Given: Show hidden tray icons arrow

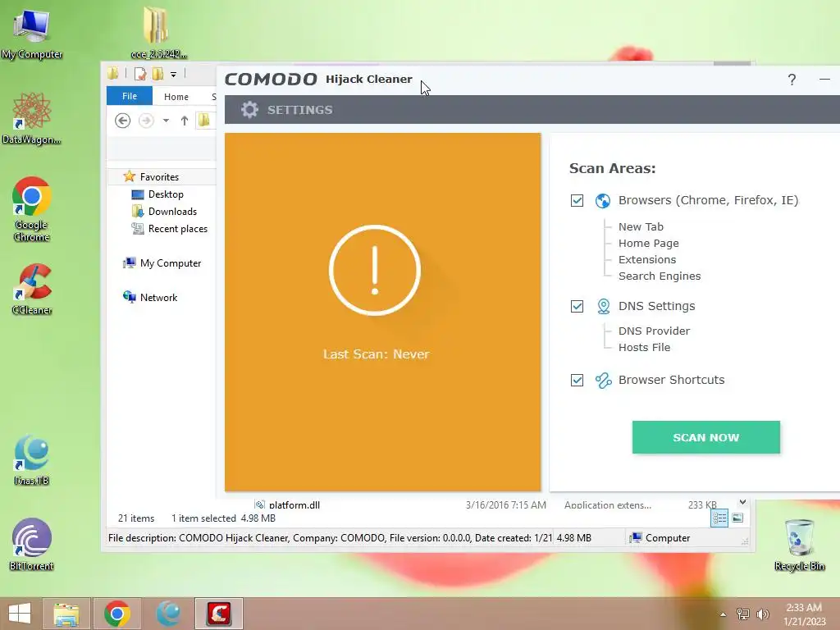Looking at the screenshot, I should [724, 614].
